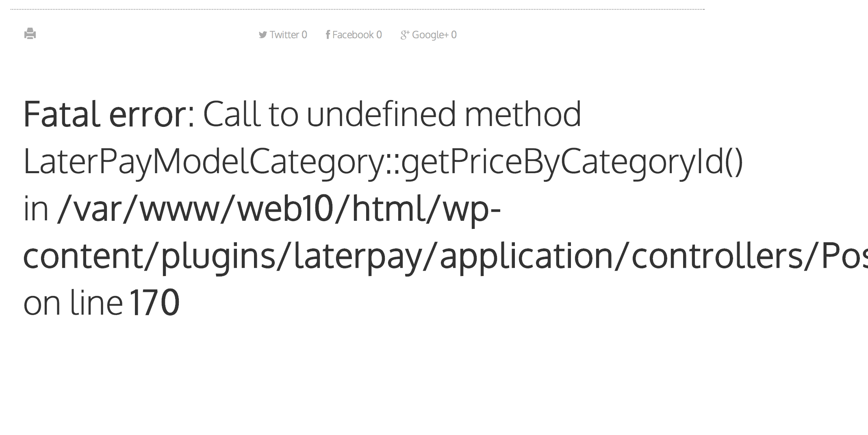
Task: Select the Twitter share count 0
Action: (304, 35)
